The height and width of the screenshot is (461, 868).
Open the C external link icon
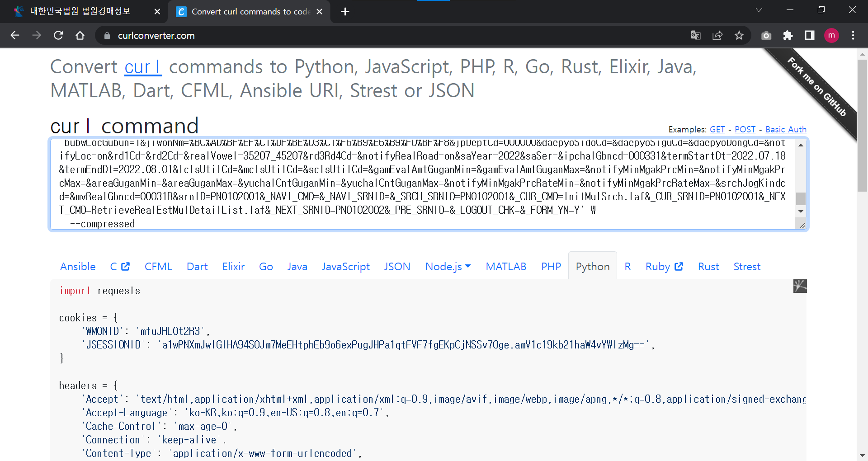point(125,267)
